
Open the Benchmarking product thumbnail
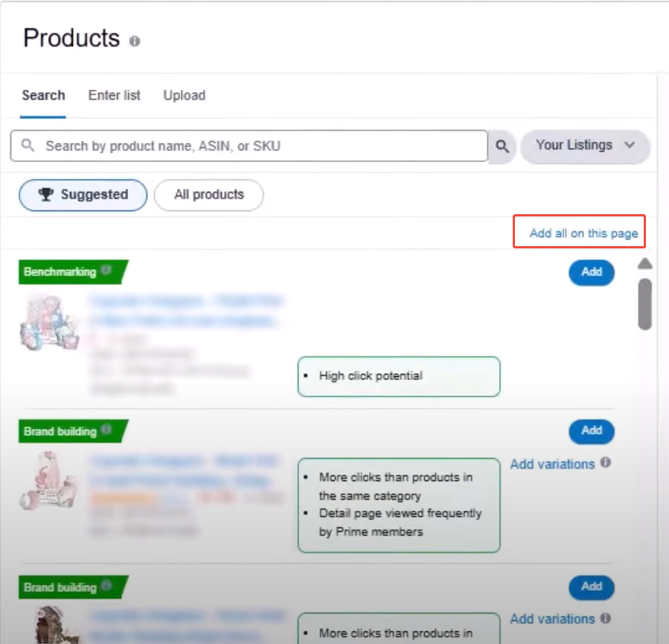[49, 323]
